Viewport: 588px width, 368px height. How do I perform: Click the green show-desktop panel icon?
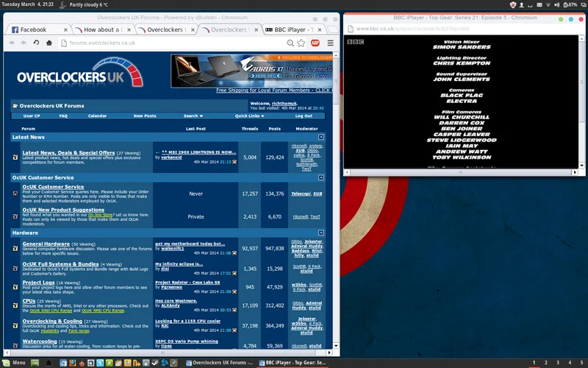pos(35,363)
